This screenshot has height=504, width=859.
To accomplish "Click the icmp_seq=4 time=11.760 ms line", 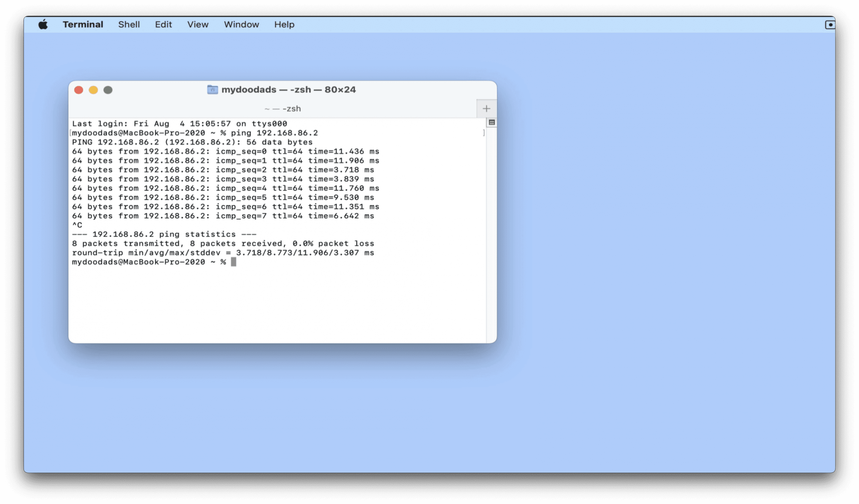I will pyautogui.click(x=226, y=188).
